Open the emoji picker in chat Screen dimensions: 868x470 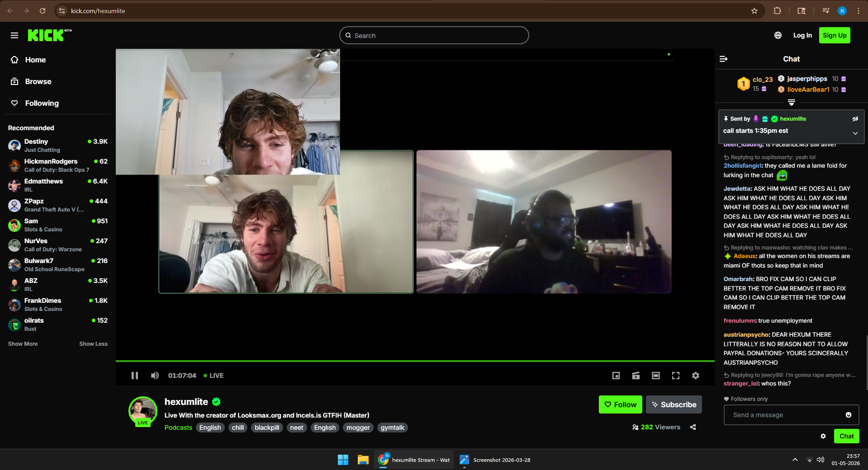tap(849, 415)
